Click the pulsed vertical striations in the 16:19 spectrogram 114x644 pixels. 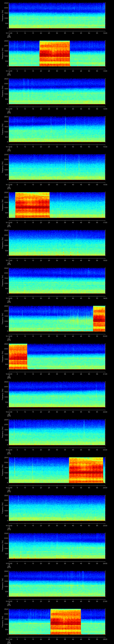pyautogui.click(x=75, y=319)
